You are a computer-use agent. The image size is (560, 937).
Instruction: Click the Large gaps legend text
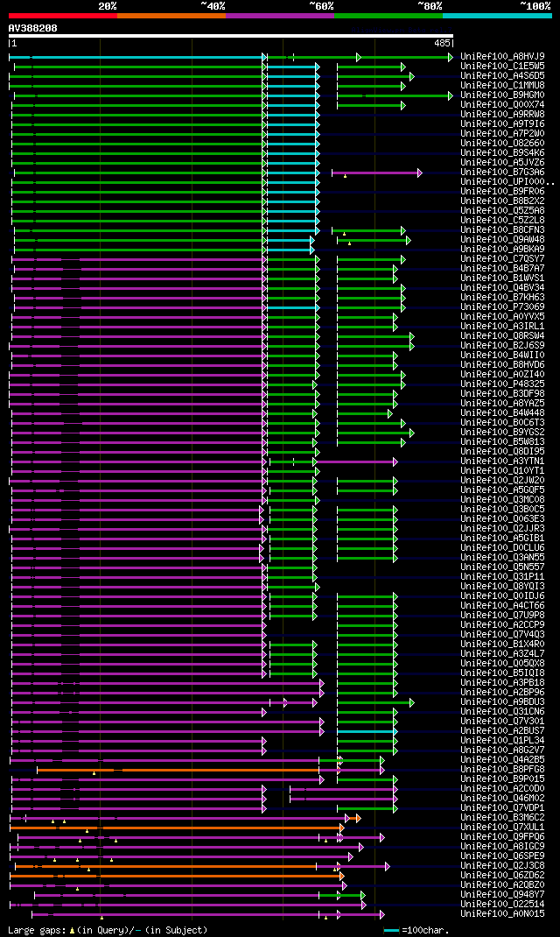(108, 930)
